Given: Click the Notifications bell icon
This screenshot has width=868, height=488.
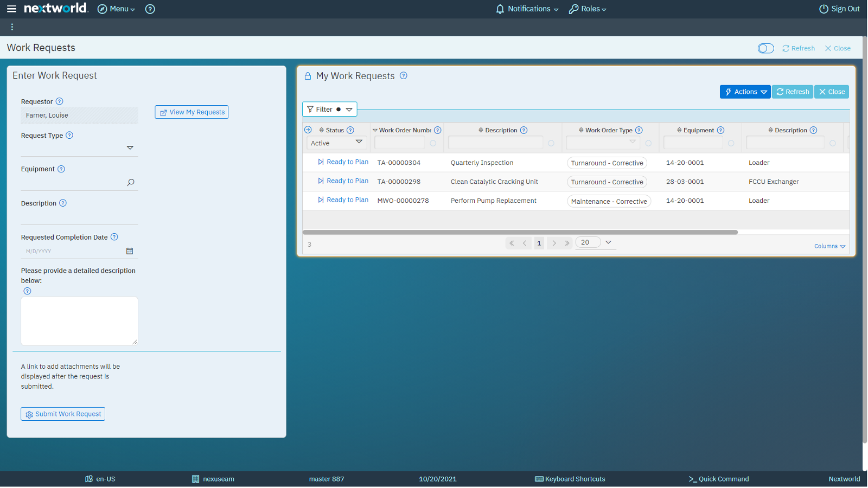Looking at the screenshot, I should 500,9.
